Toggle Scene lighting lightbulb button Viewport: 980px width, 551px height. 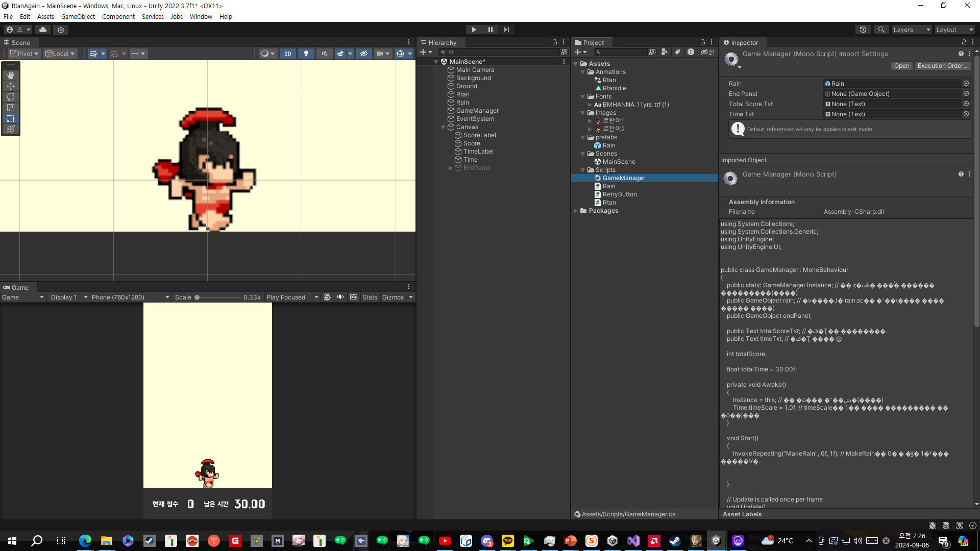coord(306,54)
